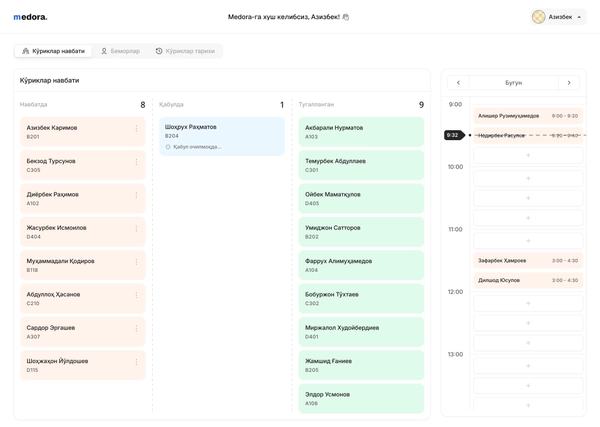Open options menu for Абдуллоҳ Ҳасанов card
This screenshot has width=600, height=427.
(x=136, y=295)
